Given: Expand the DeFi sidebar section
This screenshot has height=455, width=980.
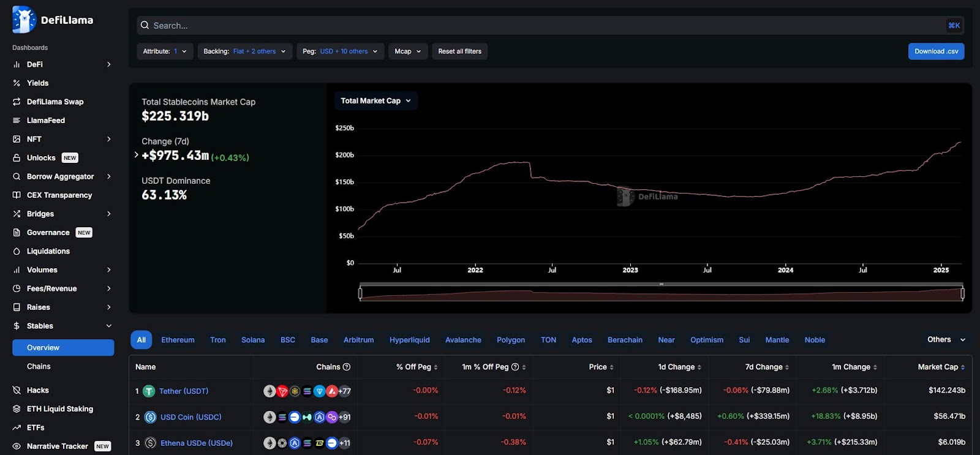Looking at the screenshot, I should (x=109, y=64).
